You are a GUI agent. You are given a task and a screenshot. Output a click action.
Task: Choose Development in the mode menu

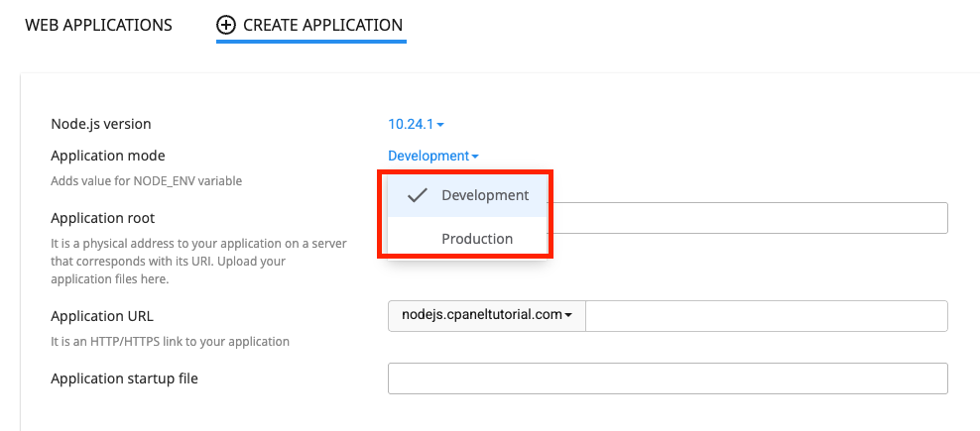tap(467, 195)
